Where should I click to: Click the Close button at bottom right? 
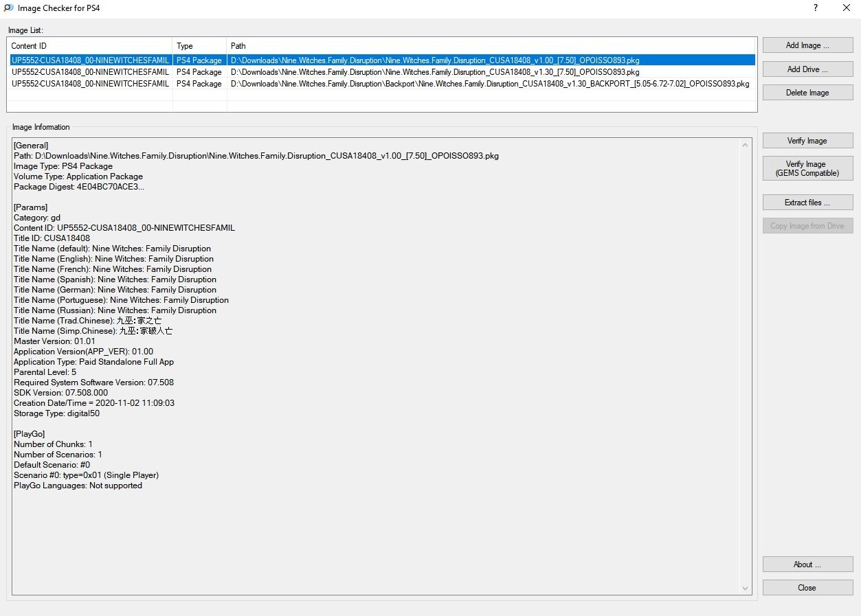click(807, 588)
